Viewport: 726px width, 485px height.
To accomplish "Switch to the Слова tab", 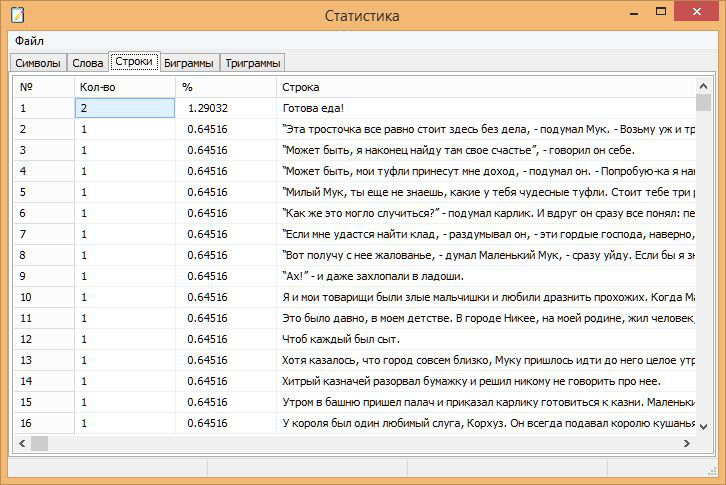I will point(88,63).
